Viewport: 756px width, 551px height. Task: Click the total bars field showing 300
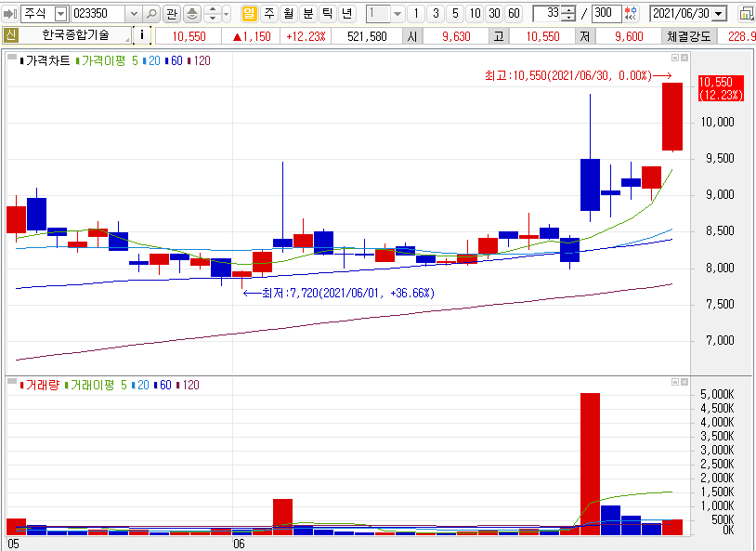pyautogui.click(x=606, y=14)
